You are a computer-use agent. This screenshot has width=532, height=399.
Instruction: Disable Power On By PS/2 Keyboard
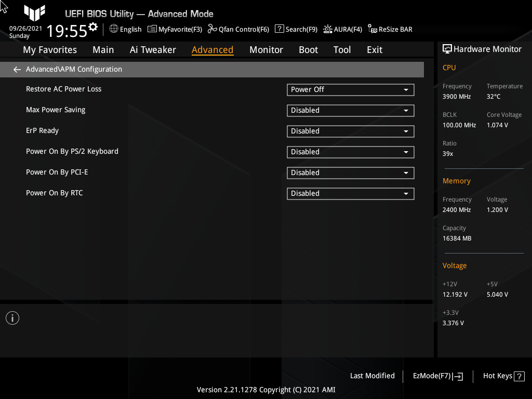350,152
